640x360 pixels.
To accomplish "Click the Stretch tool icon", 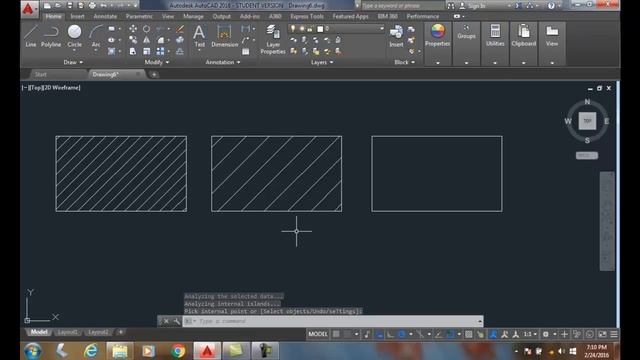I will click(x=133, y=51).
